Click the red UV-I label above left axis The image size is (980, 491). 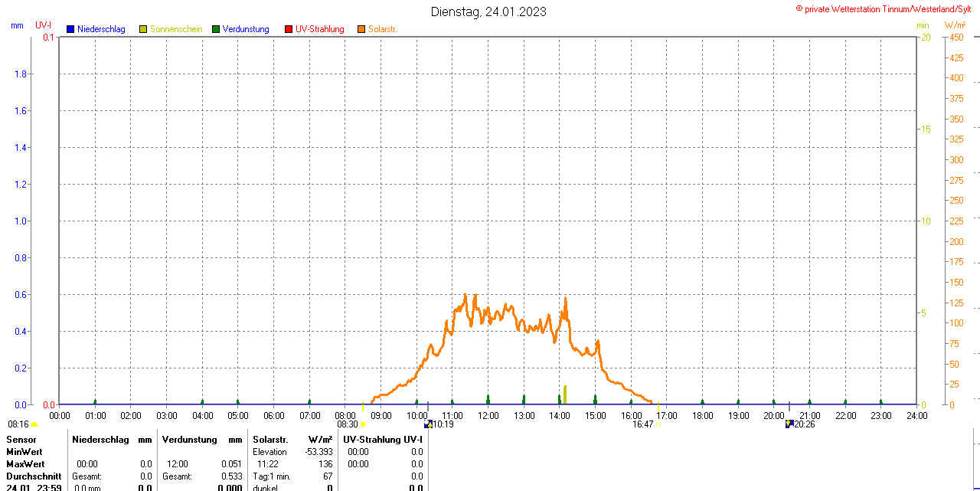[x=44, y=25]
